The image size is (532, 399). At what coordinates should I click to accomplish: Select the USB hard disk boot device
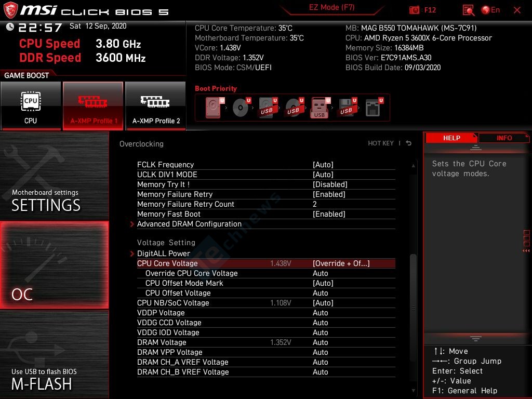pyautogui.click(x=268, y=108)
